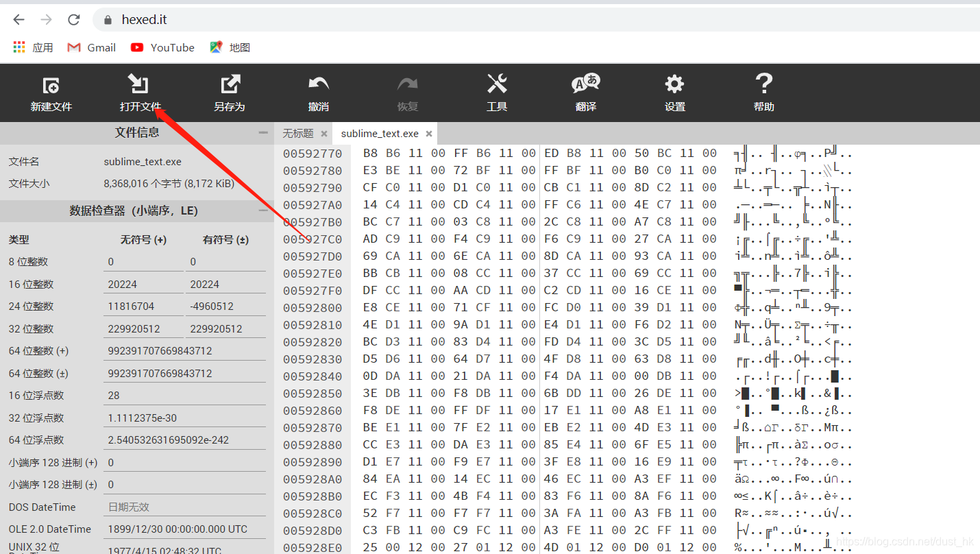The image size is (980, 554).
Task: Click the 32 位整数 unsigned value field
Action: 143,329
